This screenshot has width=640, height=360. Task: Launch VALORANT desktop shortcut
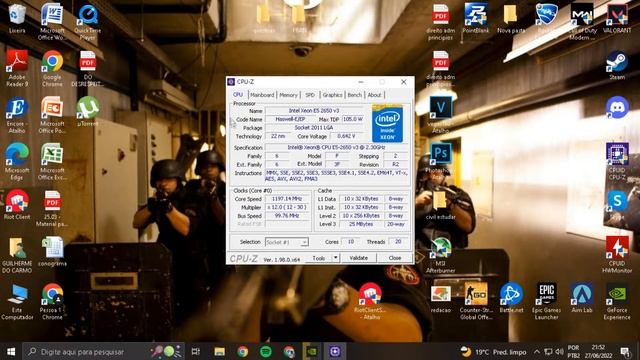tap(617, 18)
